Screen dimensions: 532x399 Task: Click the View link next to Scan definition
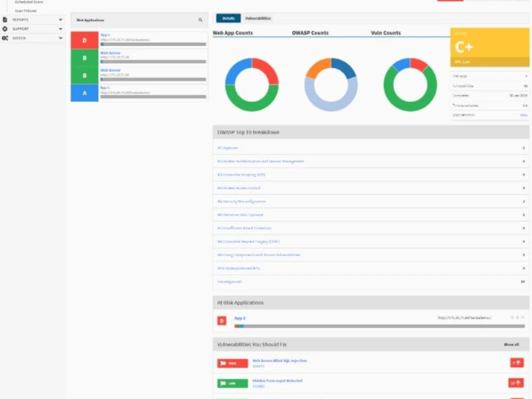pyautogui.click(x=525, y=115)
